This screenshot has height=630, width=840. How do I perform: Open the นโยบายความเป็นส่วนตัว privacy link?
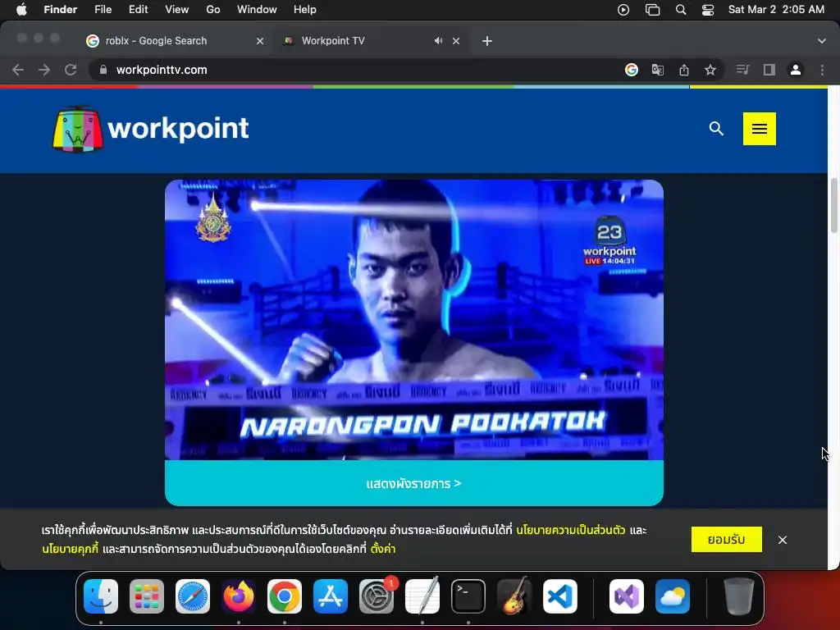pos(571,530)
